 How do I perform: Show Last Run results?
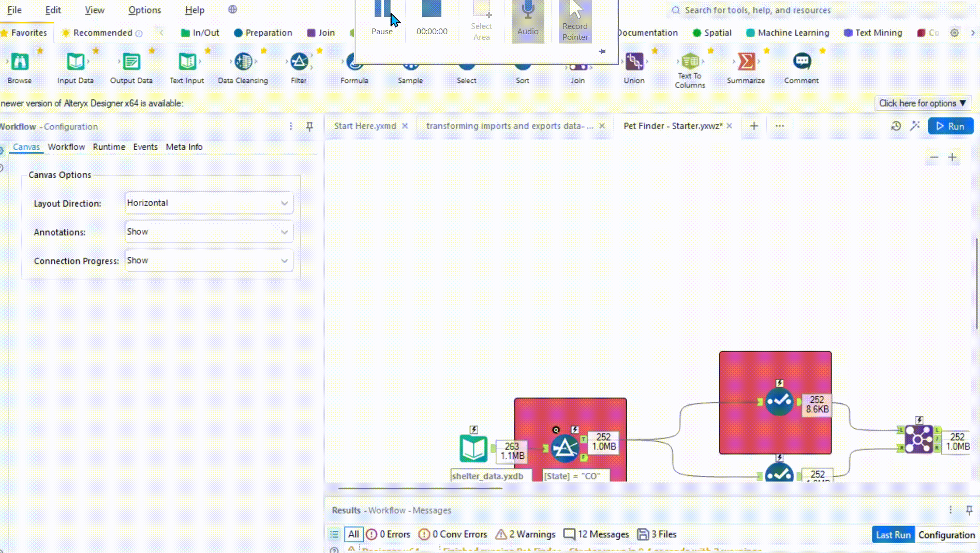click(893, 534)
